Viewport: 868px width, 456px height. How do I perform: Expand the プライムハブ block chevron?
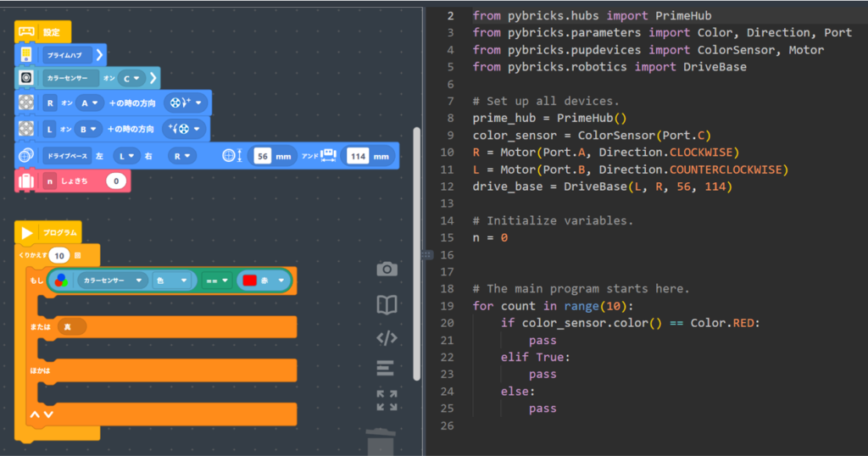tap(99, 55)
